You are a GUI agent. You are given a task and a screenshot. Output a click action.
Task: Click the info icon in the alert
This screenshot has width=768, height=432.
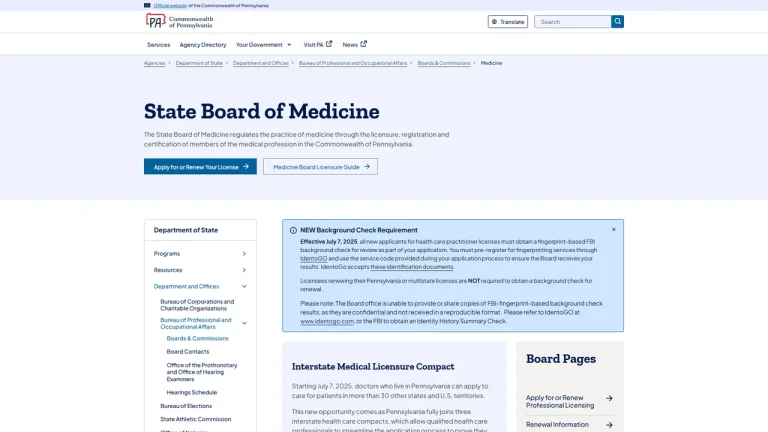293,230
